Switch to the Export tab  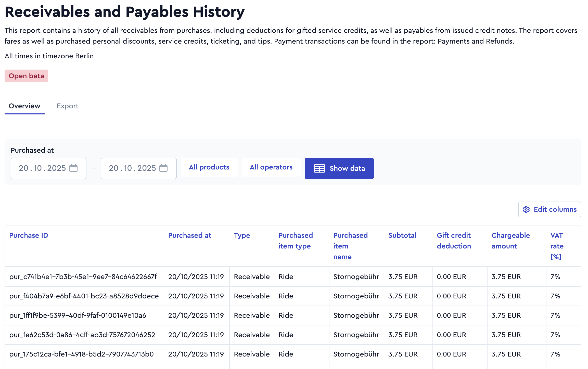click(68, 106)
